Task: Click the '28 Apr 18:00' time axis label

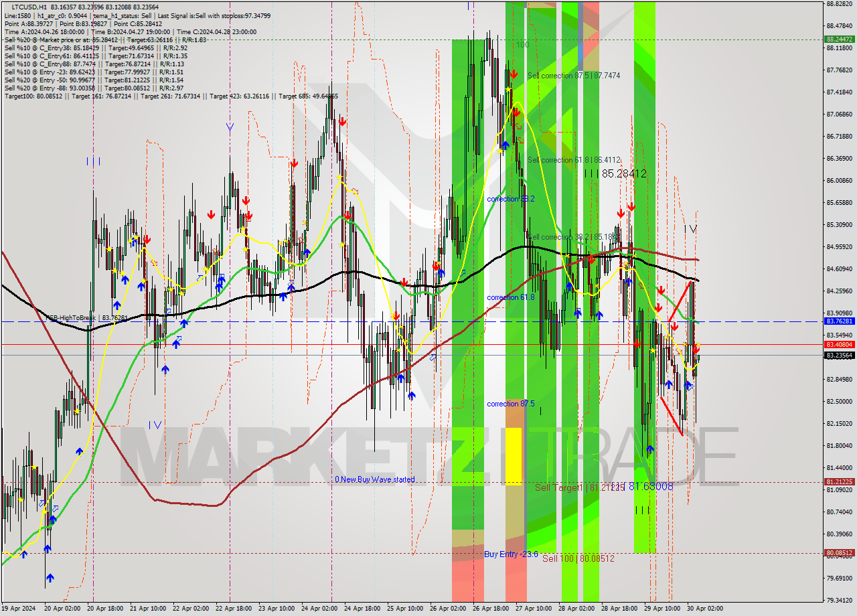Action: pyautogui.click(x=619, y=609)
